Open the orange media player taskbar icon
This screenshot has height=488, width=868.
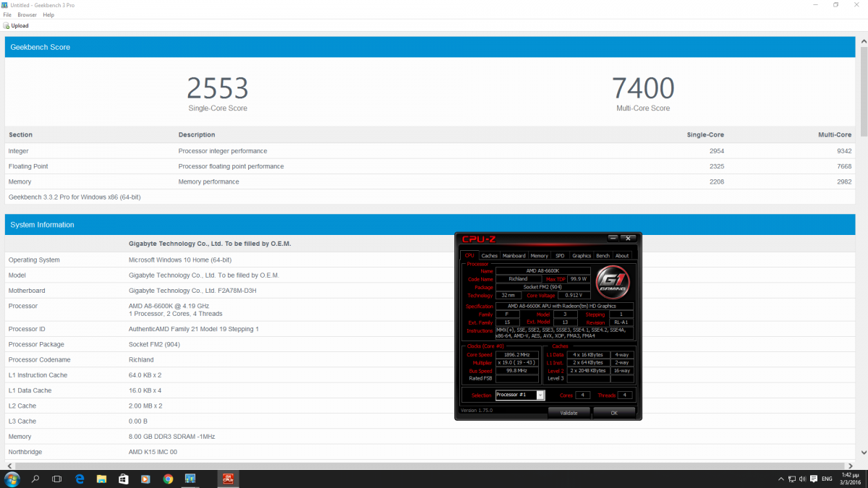(x=145, y=479)
